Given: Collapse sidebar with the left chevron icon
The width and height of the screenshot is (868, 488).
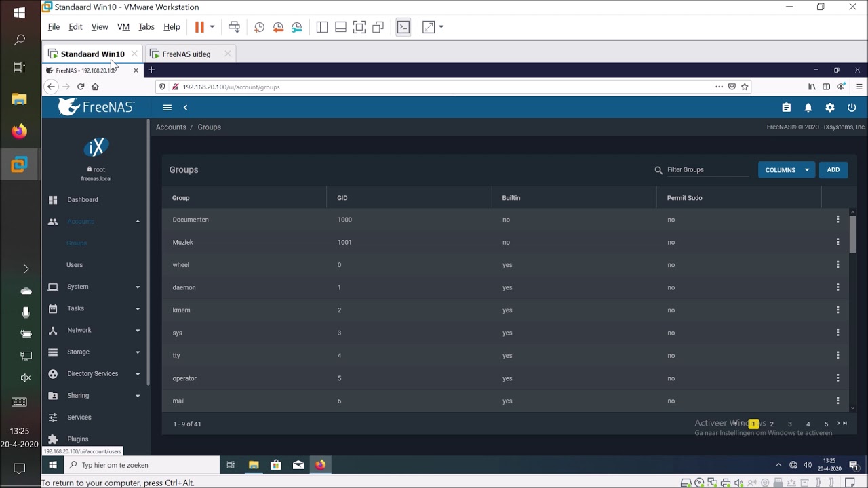Looking at the screenshot, I should [x=185, y=107].
